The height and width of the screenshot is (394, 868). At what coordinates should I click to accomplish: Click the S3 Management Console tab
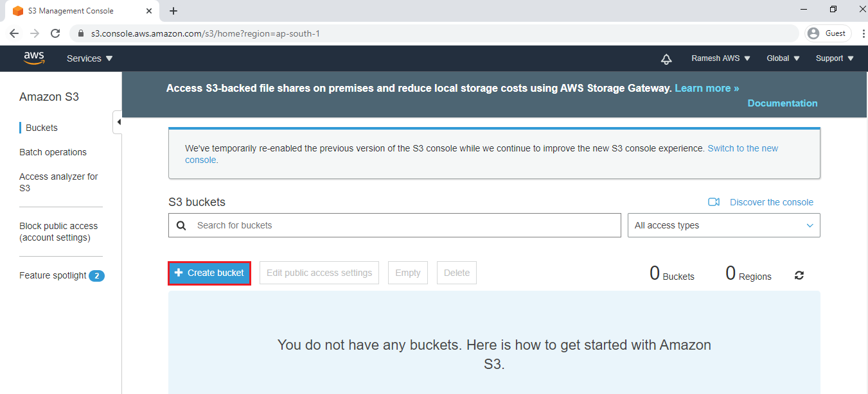82,11
